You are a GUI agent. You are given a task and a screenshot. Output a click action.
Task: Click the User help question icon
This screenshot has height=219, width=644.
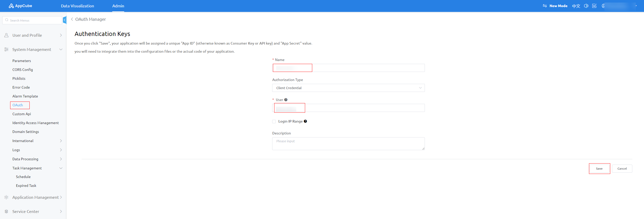click(x=286, y=100)
